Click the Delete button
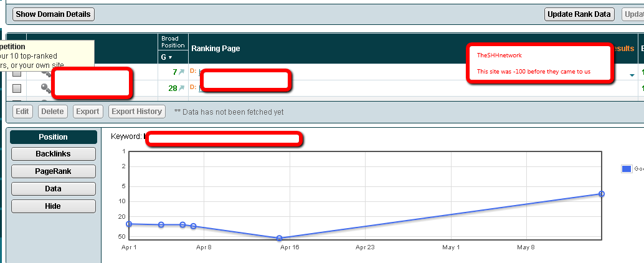644x263 pixels. [x=52, y=112]
